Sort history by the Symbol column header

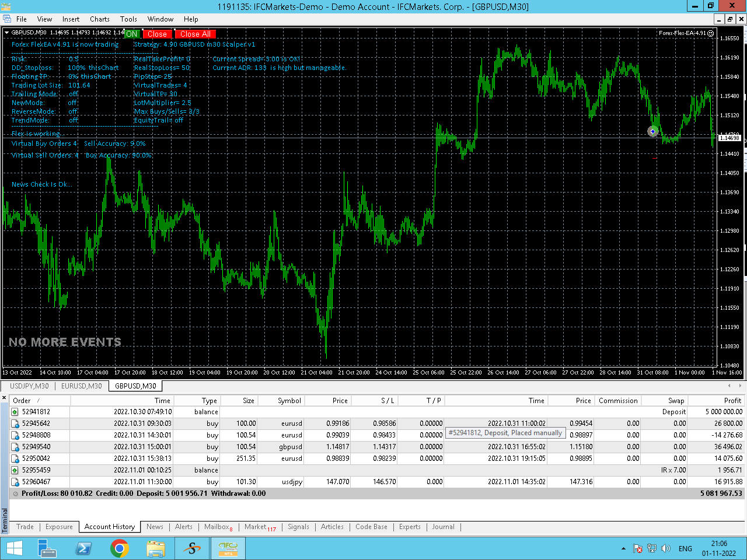(x=281, y=401)
